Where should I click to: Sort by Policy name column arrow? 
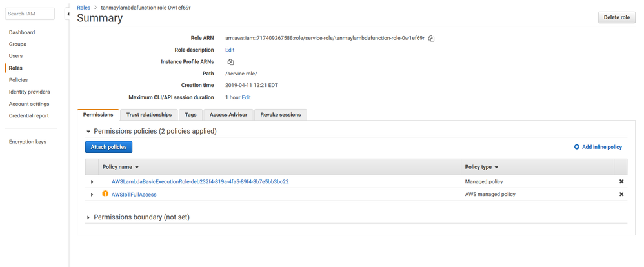[137, 168]
